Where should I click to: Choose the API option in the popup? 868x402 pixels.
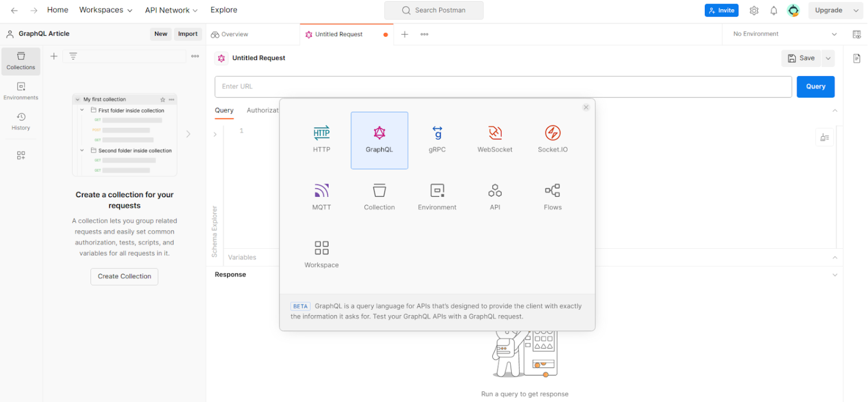point(495,198)
